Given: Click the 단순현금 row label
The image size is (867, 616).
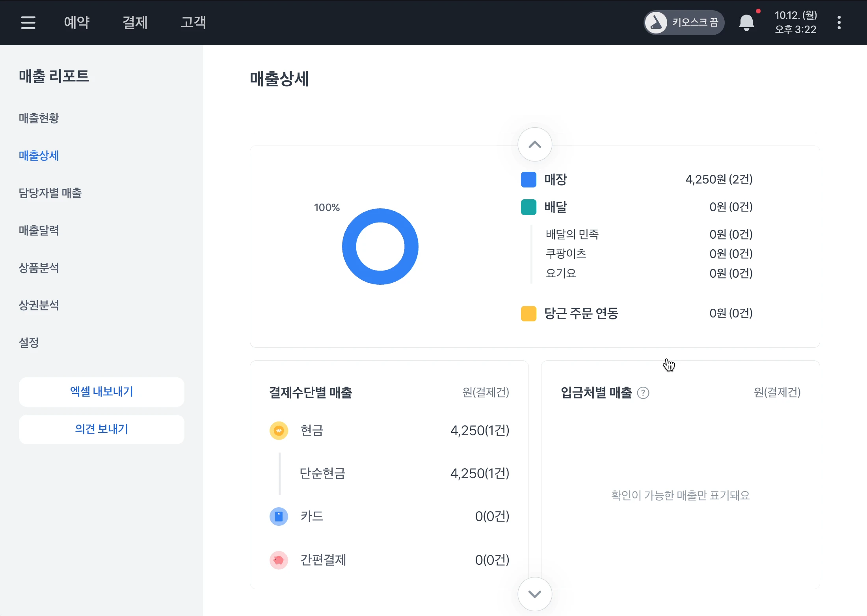Looking at the screenshot, I should [x=323, y=473].
